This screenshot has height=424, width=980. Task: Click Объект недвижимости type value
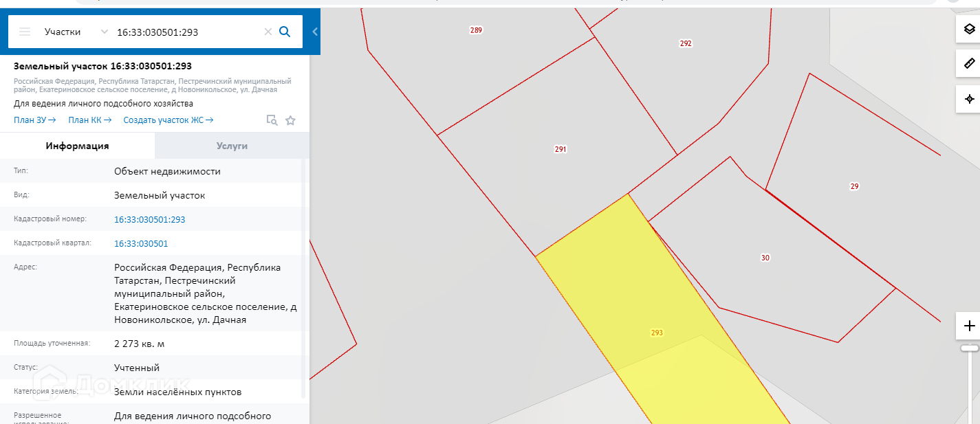[167, 172]
